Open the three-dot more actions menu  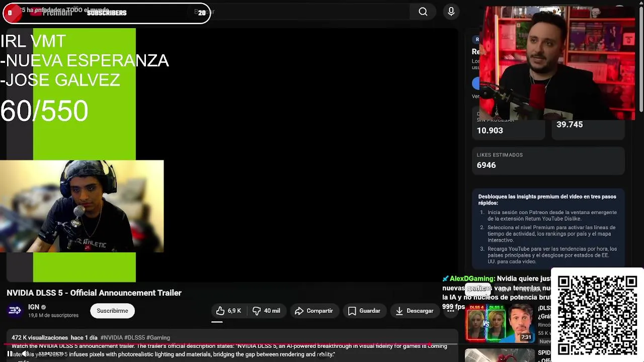450,311
